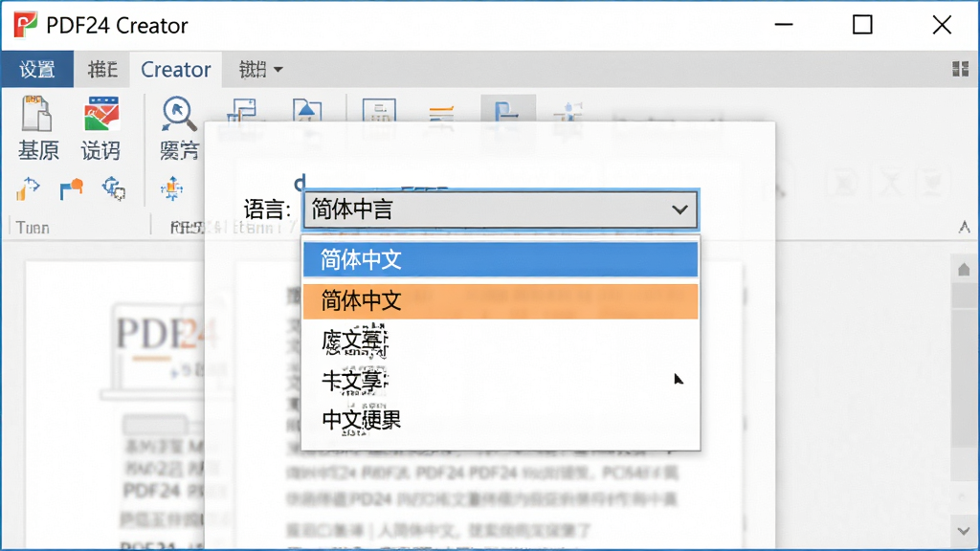Click the small blue flag with orange dot icon
Screen dimensions: 980x551
[71, 188]
